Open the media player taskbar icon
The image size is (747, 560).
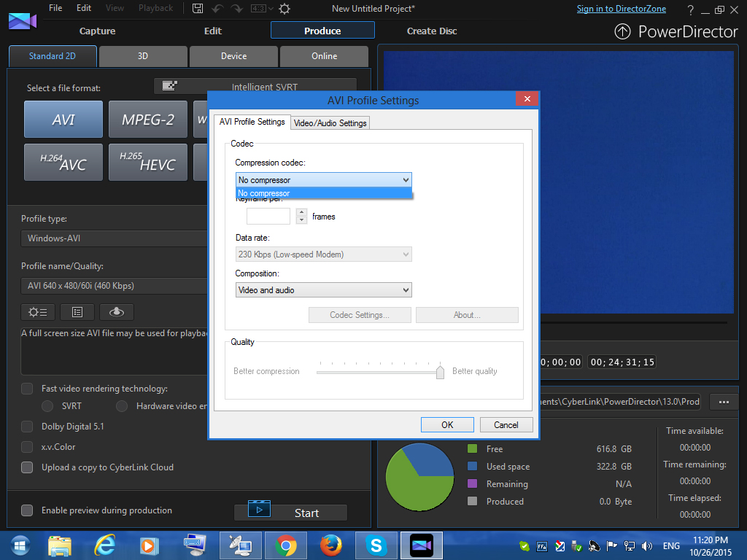click(x=149, y=545)
